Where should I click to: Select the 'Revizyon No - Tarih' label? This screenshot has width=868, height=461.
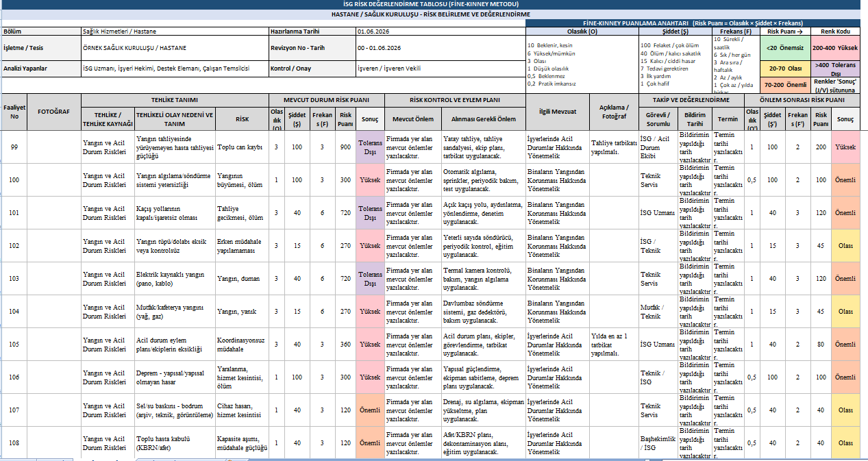pyautogui.click(x=312, y=48)
